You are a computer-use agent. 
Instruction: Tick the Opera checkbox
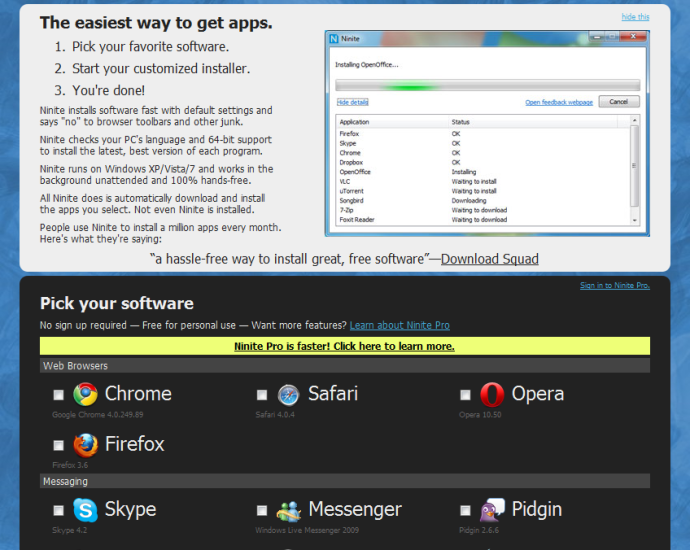(x=465, y=395)
